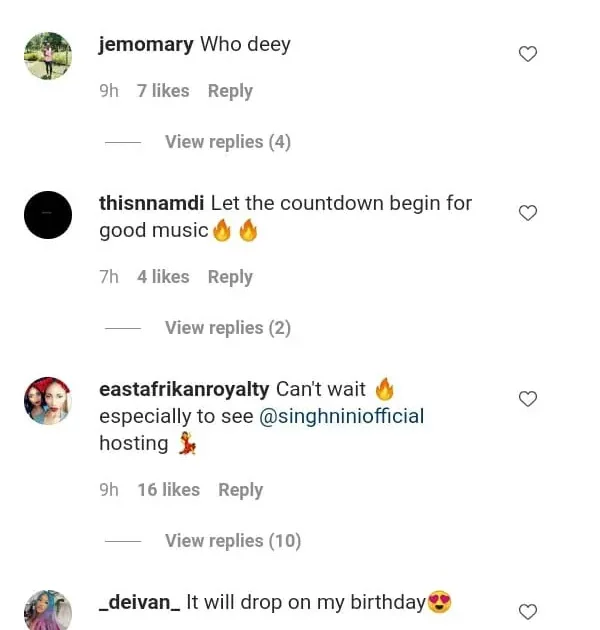This screenshot has height=630, width=600.
Task: Open jemomary's profile picture
Action: coord(48,56)
